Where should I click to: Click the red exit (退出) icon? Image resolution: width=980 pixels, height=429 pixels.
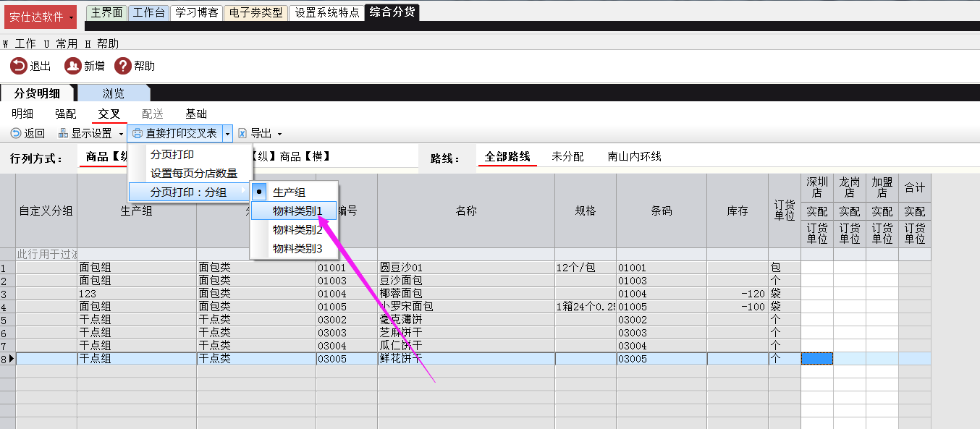(18, 66)
